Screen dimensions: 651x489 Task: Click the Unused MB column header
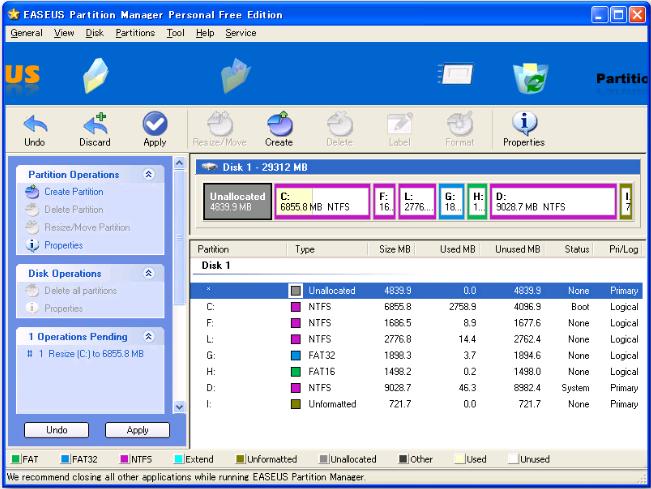point(515,249)
